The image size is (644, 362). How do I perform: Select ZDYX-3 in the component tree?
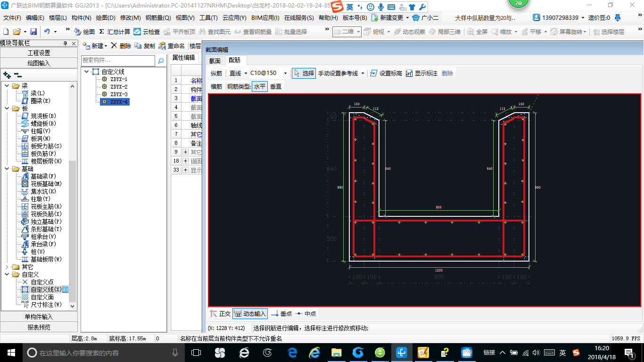119,94
